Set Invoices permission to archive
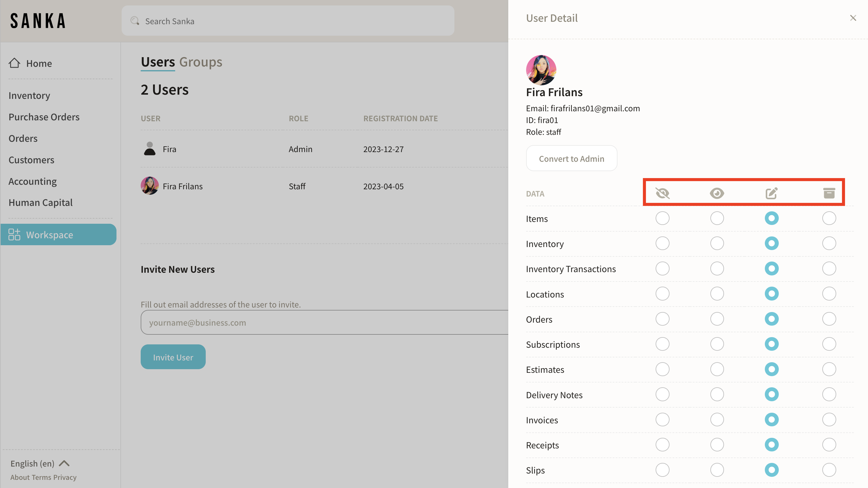 click(x=829, y=420)
